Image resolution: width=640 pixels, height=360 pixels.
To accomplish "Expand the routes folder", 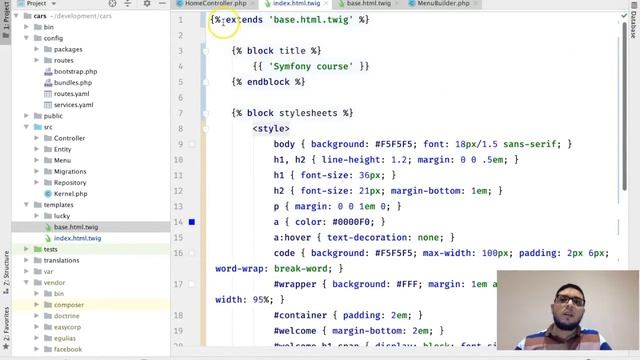I will (x=37, y=60).
